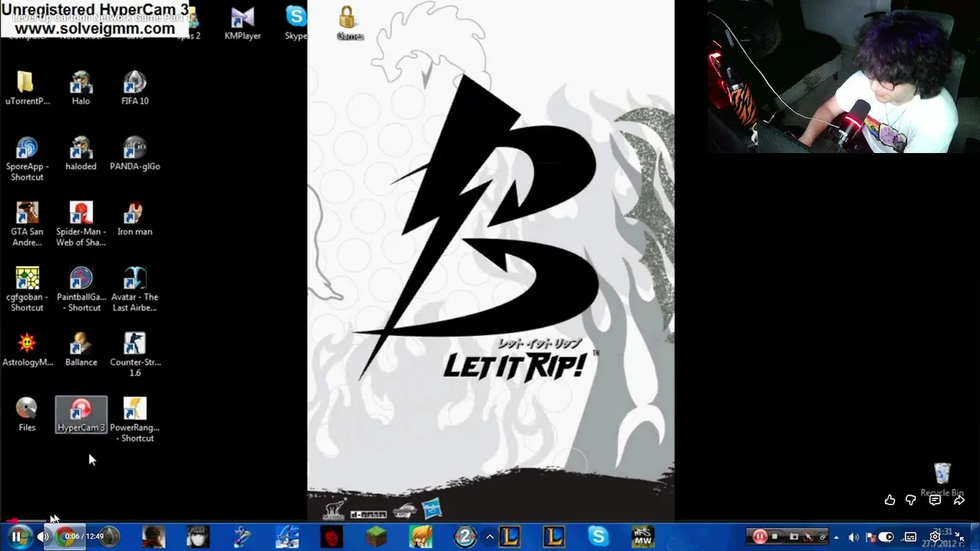Launch the GTA San Andreas shortcut
This screenshot has width=980, height=551.
27,223
